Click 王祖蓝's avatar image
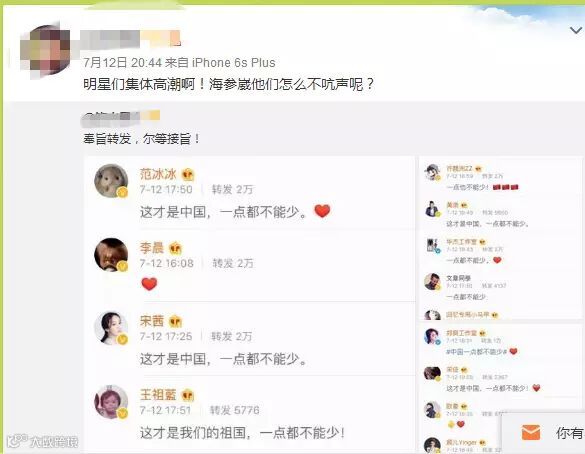Viewport: 585px width, 454px height. point(111,401)
